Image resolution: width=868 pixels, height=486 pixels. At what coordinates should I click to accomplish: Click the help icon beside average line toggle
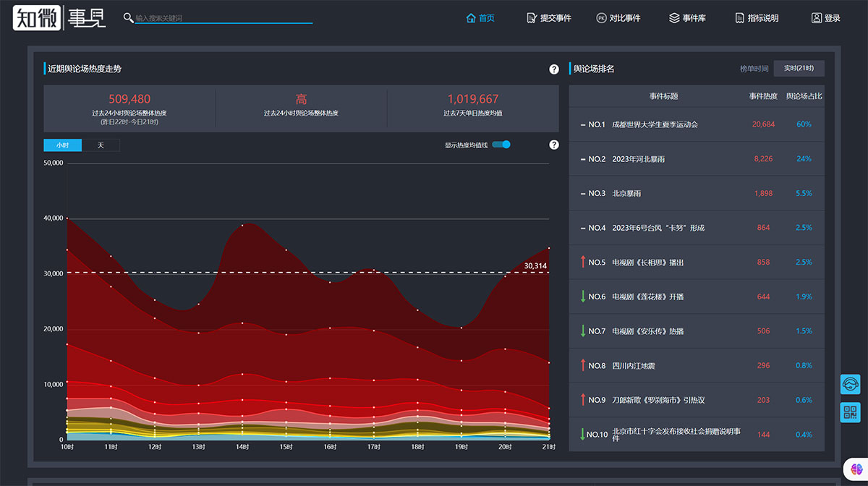coord(554,145)
